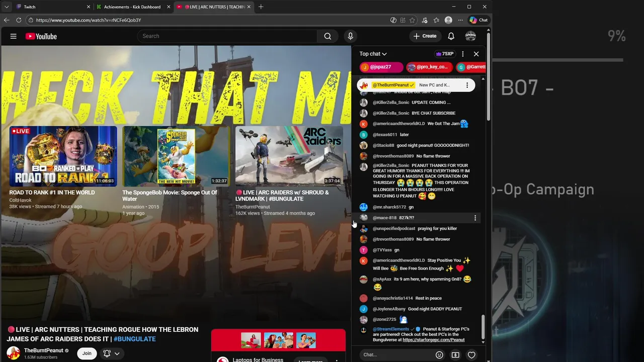Open browser Settings and more menu
Screen dimensions: 644x362
tap(460, 20)
